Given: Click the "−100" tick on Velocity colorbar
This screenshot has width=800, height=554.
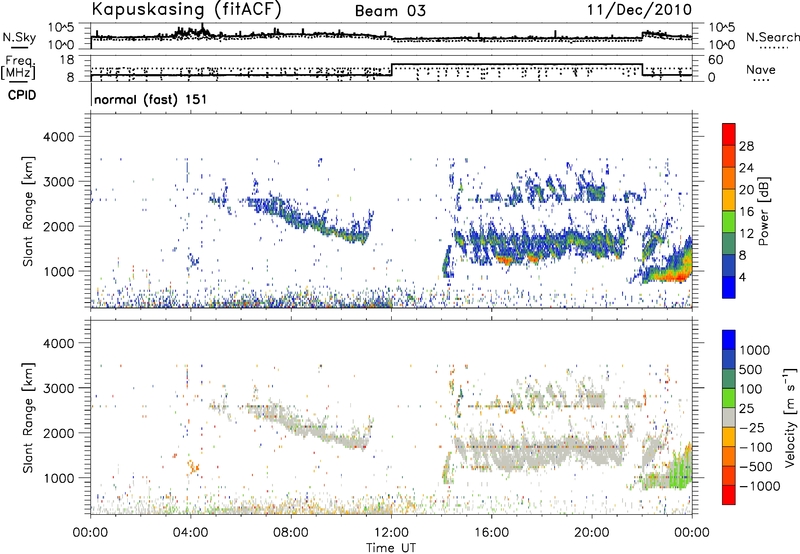Looking at the screenshot, I should click(755, 447).
